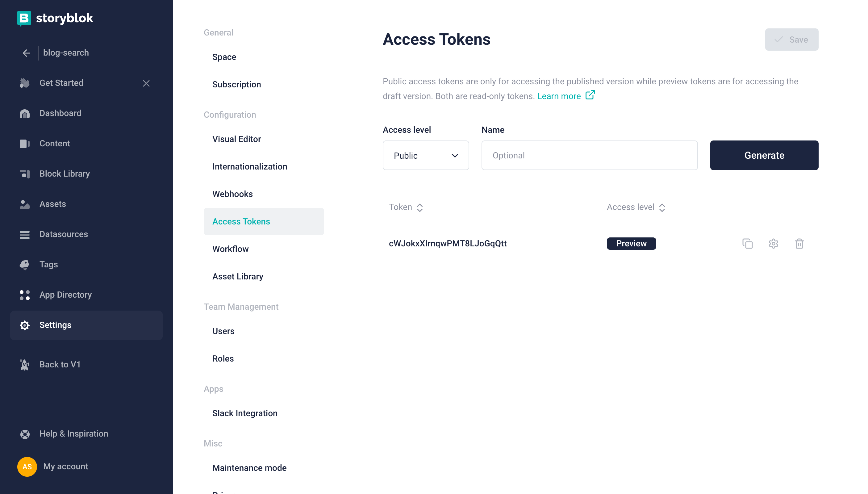Click the Dashboard icon in sidebar

tap(25, 114)
